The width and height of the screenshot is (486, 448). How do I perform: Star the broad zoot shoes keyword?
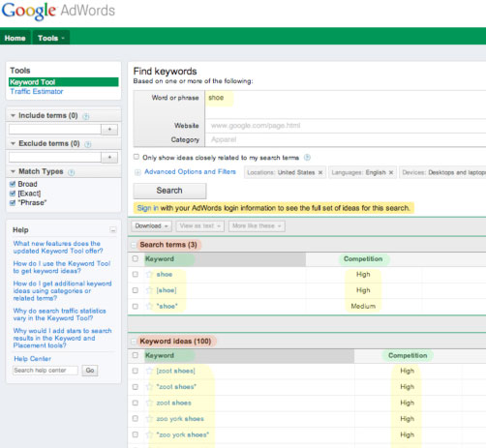click(149, 403)
